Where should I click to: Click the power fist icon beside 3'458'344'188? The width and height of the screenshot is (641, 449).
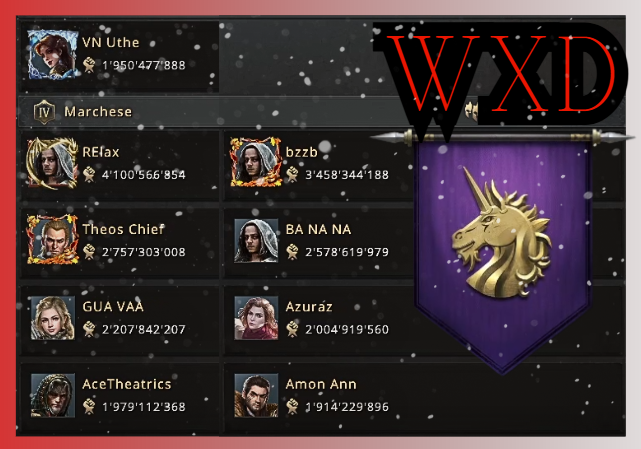292,175
